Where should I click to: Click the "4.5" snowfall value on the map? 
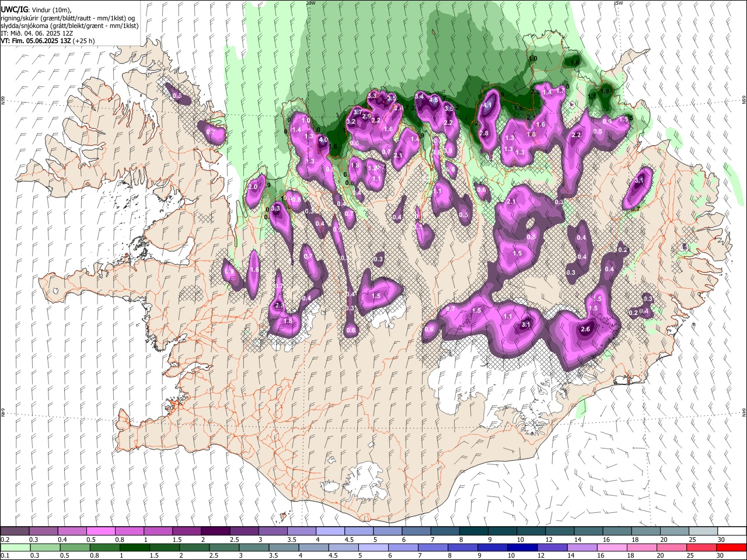coord(434,100)
